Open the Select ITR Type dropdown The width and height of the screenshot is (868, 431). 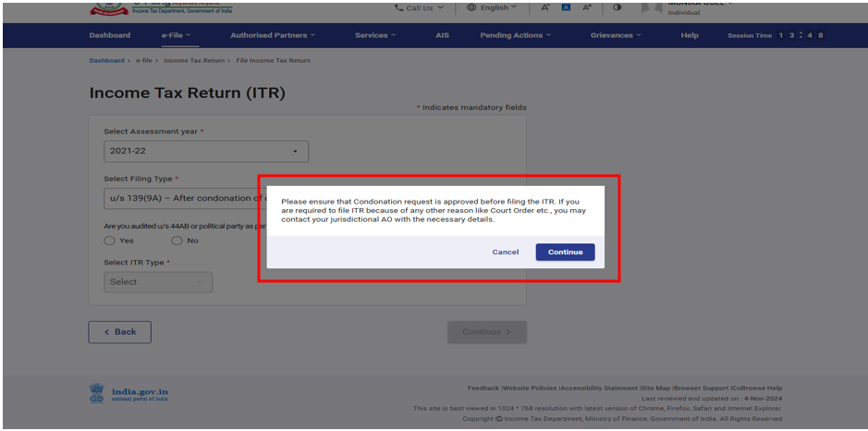(x=158, y=282)
